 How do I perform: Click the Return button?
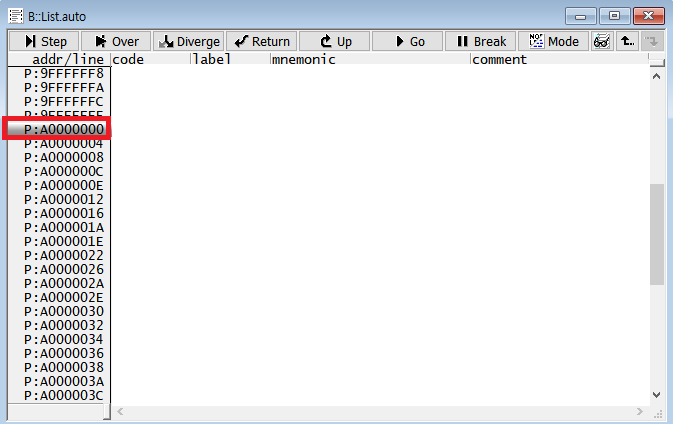click(262, 41)
